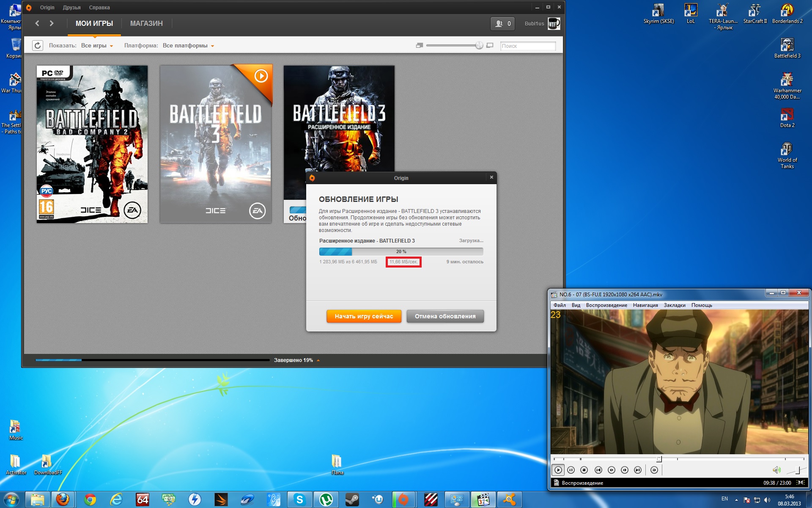812x508 pixels.
Task: Select the Warhammer 40,000 desktop shortcut
Action: point(787,86)
